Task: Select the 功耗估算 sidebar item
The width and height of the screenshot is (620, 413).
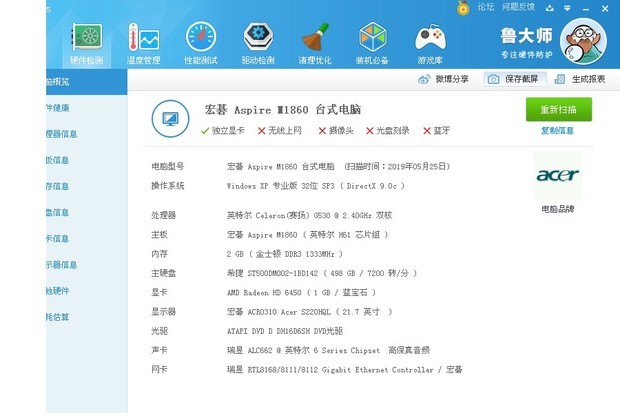Action: 87,317
